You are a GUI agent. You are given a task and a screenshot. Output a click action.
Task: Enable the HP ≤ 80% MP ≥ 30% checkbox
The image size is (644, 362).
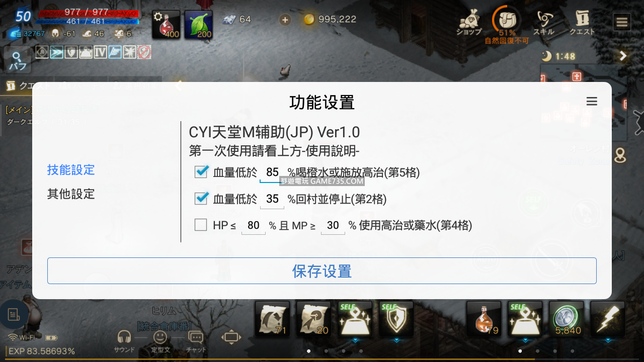tap(201, 225)
